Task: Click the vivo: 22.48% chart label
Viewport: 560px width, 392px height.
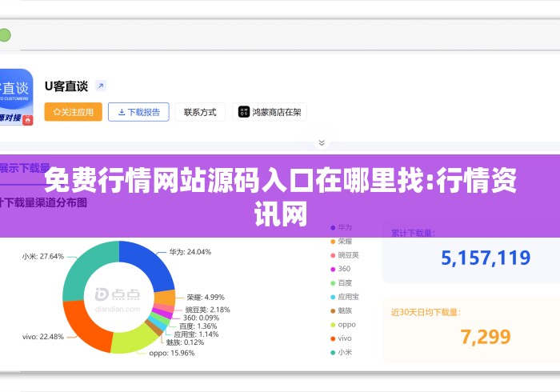Action: 43,337
